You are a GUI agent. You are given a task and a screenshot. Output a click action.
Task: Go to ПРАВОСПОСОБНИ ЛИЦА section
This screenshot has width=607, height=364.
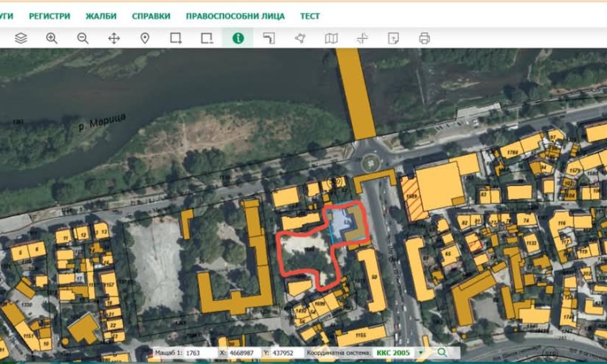[x=236, y=16]
